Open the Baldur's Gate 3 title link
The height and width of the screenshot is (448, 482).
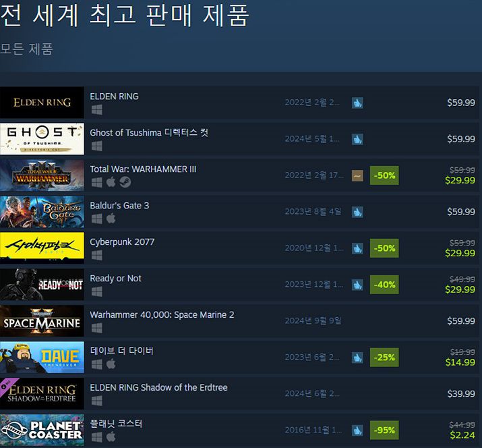(119, 206)
